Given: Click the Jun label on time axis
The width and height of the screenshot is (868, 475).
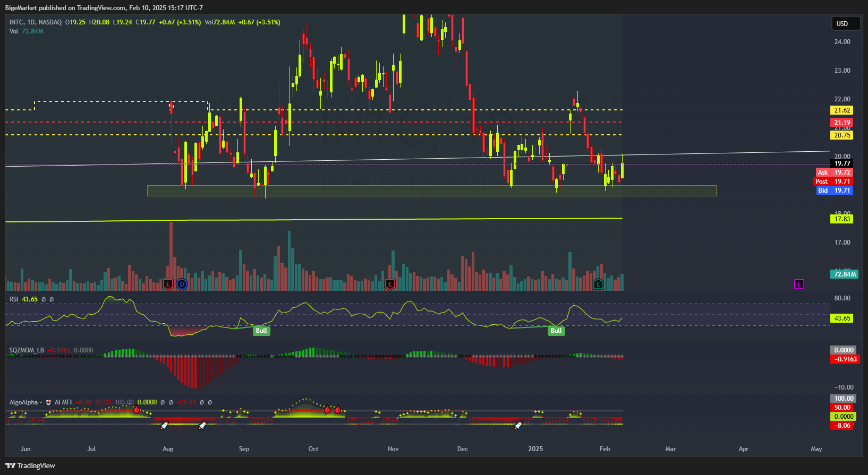Looking at the screenshot, I should click(25, 449).
